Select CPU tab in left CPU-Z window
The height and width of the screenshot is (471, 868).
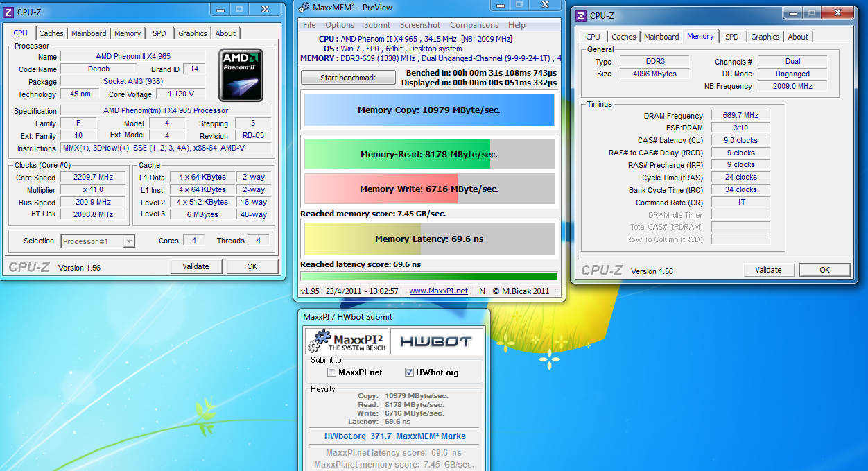click(21, 33)
